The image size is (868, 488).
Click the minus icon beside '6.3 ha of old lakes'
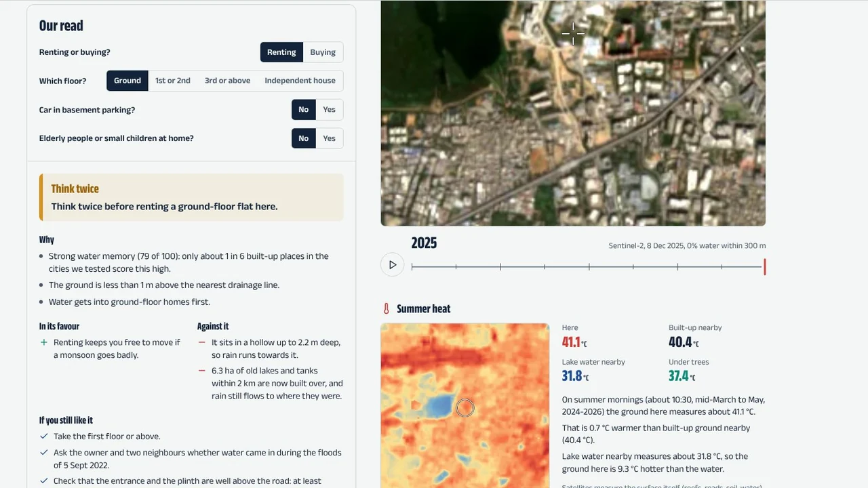tap(201, 371)
